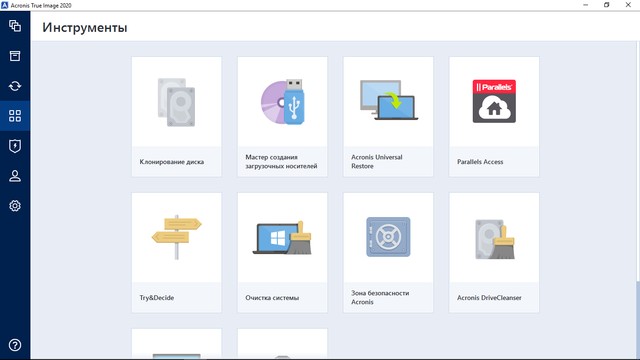Open the Archive section in sidebar
The width and height of the screenshot is (640, 360).
click(x=15, y=56)
